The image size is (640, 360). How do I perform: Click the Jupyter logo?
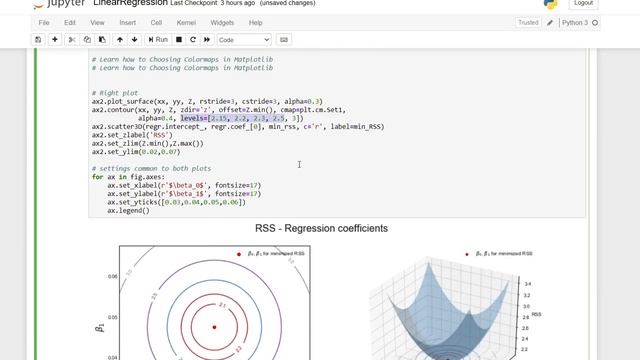point(59,4)
